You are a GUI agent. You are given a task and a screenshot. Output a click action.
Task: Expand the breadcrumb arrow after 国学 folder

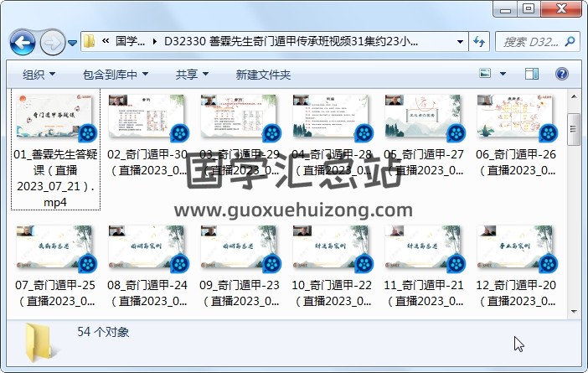coord(155,41)
